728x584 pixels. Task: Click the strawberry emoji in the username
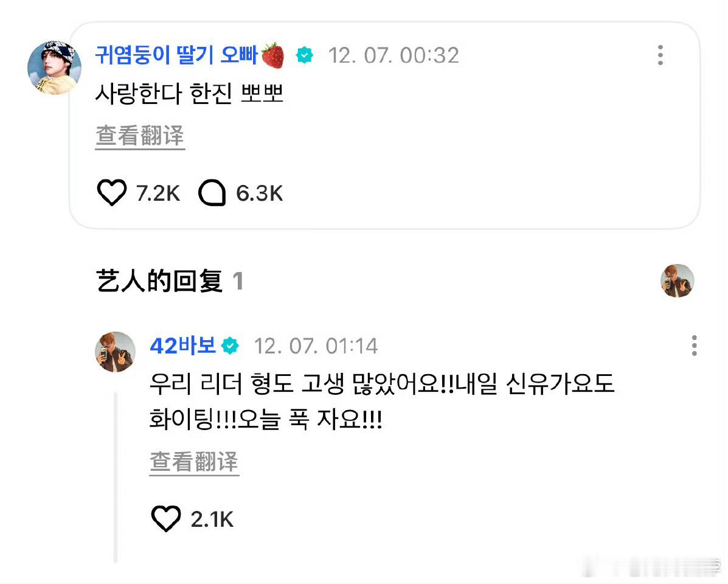click(272, 55)
